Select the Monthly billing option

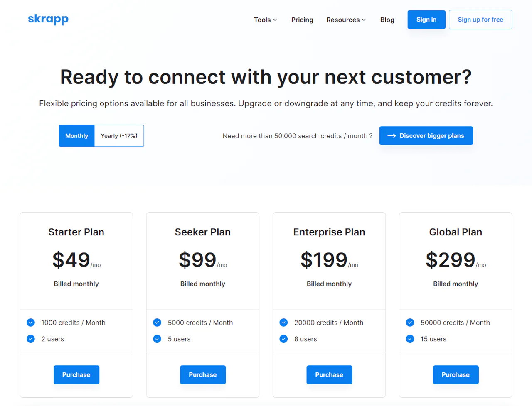76,136
